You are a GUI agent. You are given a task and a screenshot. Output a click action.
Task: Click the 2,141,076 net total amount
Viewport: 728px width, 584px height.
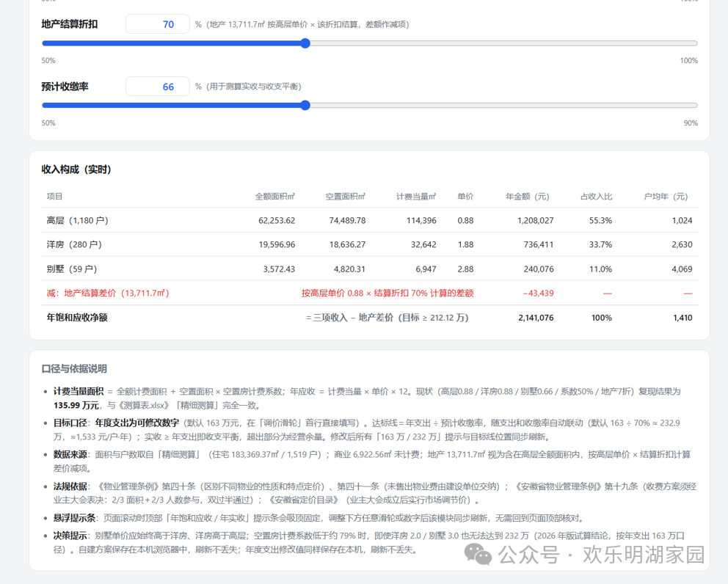point(536,318)
